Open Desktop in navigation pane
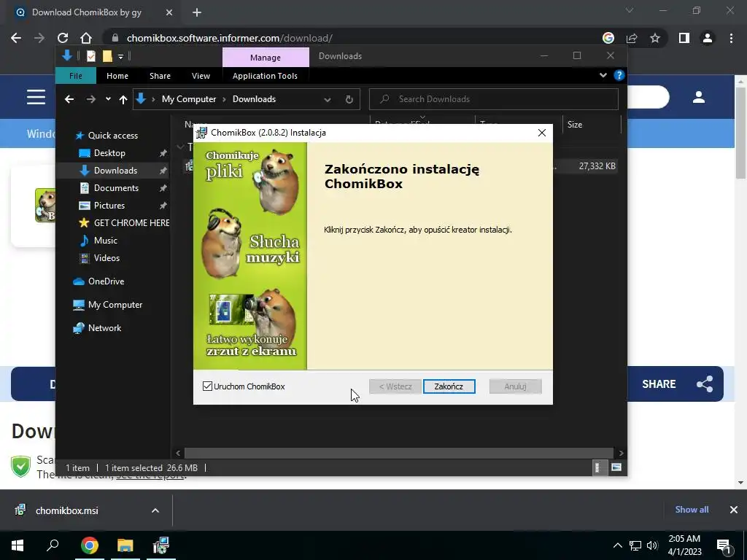The image size is (747, 560). pos(109,153)
